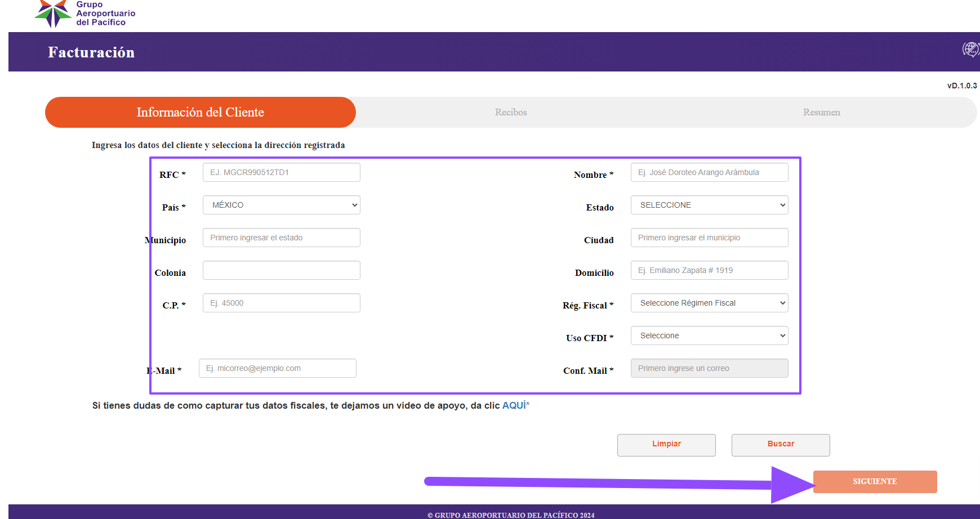
Task: Click the RFC * field label
Action: pyautogui.click(x=172, y=175)
